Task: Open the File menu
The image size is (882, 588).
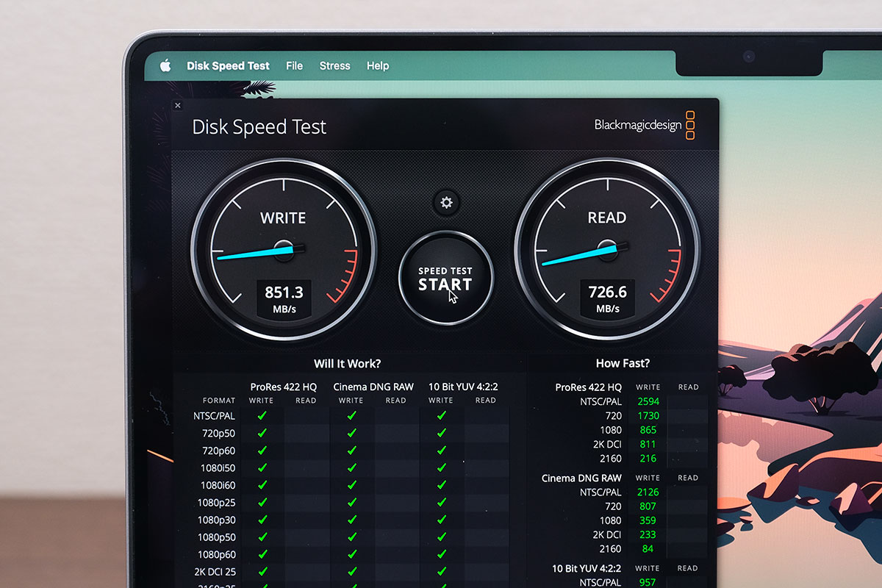Action: click(294, 65)
